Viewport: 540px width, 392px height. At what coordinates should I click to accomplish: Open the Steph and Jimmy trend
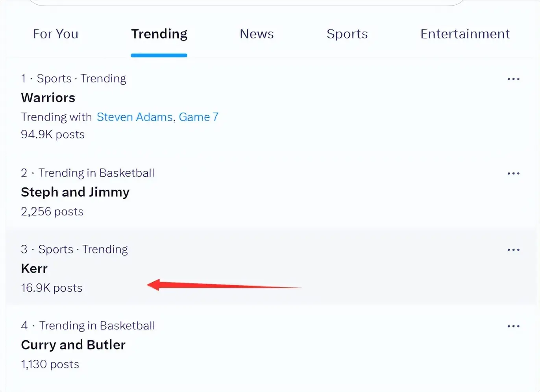pos(75,192)
